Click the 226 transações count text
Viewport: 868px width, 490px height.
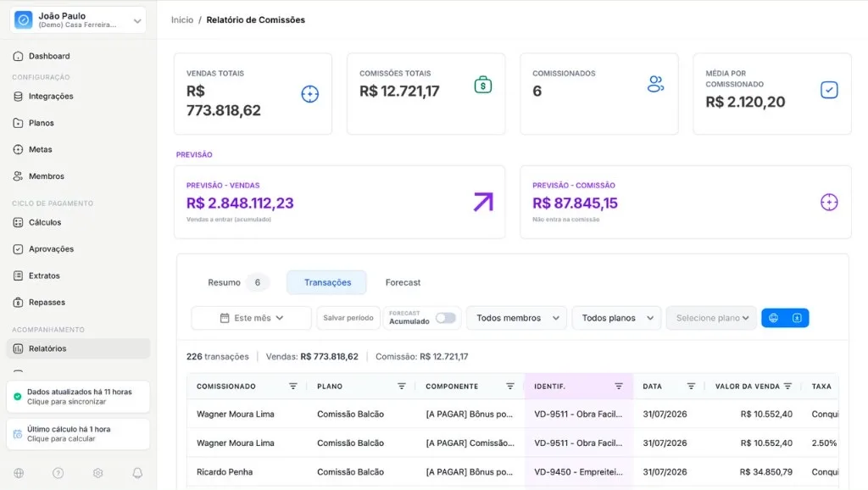click(218, 357)
